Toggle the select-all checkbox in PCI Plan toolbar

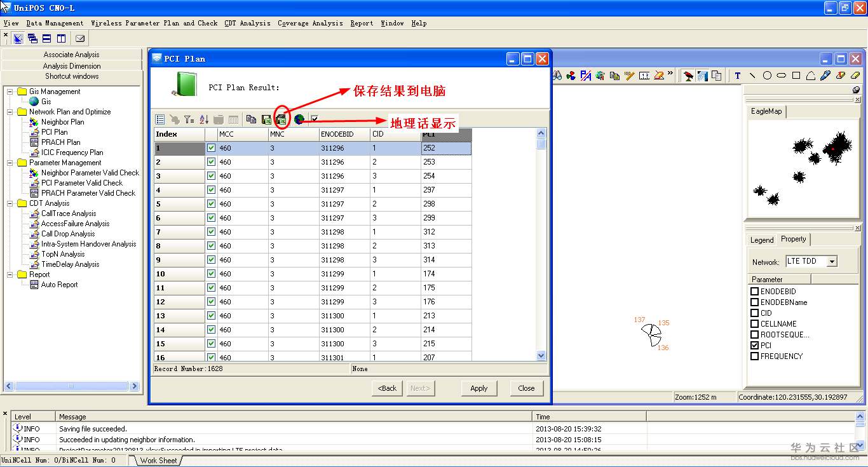coord(315,119)
